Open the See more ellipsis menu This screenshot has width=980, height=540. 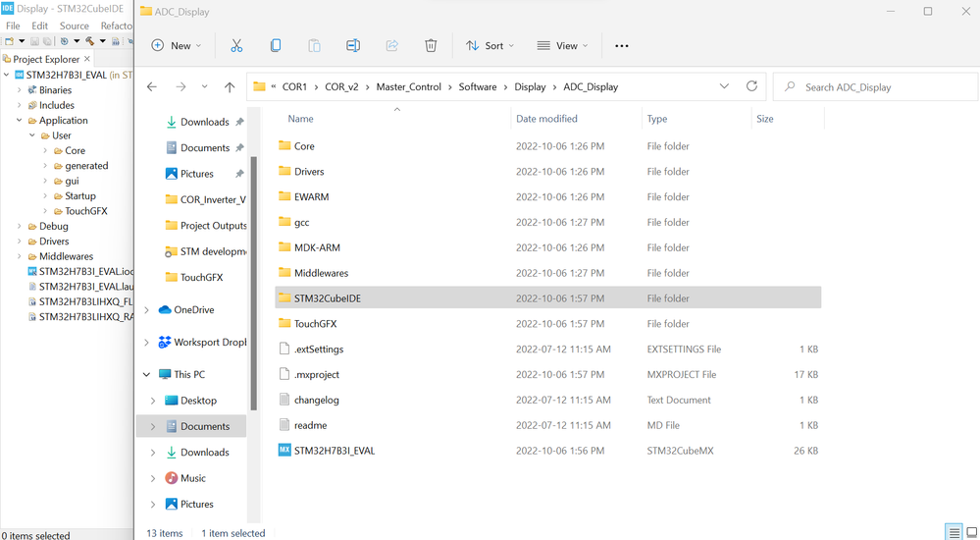click(x=621, y=46)
